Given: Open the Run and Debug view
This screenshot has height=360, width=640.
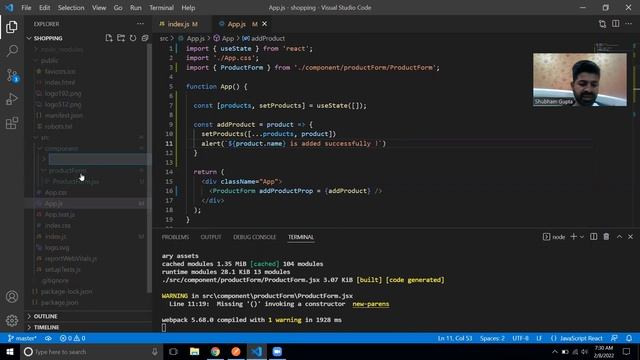Looking at the screenshot, I should pyautogui.click(x=12, y=99).
